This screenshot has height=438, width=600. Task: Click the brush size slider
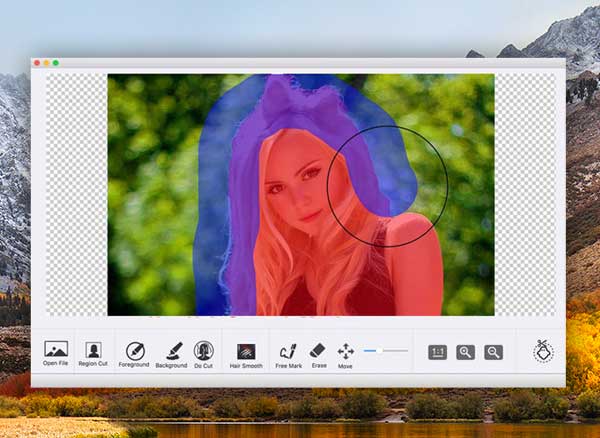coord(386,350)
